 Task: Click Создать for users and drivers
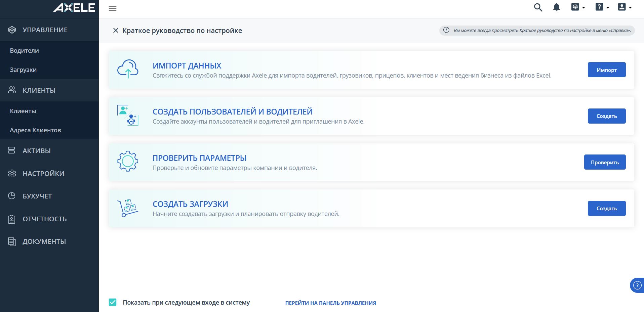pos(607,116)
